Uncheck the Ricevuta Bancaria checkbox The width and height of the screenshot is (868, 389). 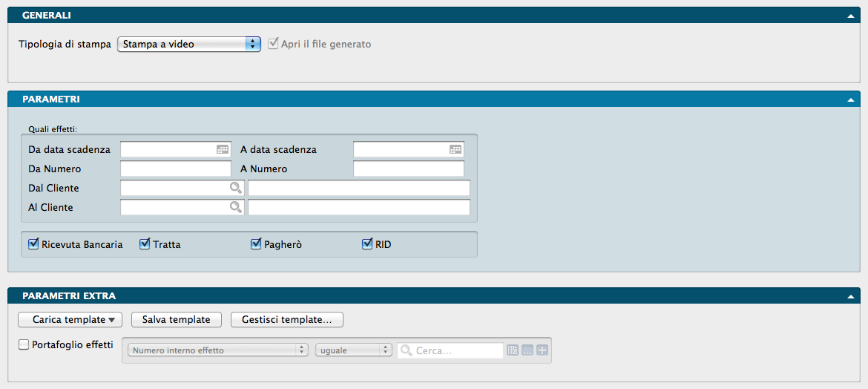[33, 243]
